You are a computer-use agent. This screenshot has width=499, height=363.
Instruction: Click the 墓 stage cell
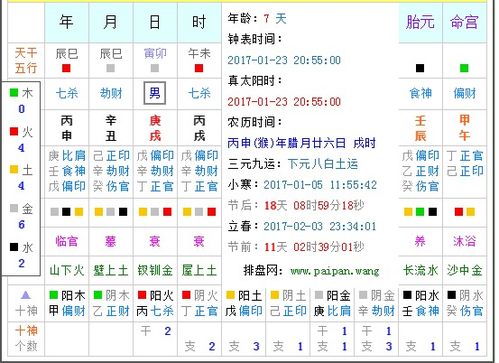(111, 241)
